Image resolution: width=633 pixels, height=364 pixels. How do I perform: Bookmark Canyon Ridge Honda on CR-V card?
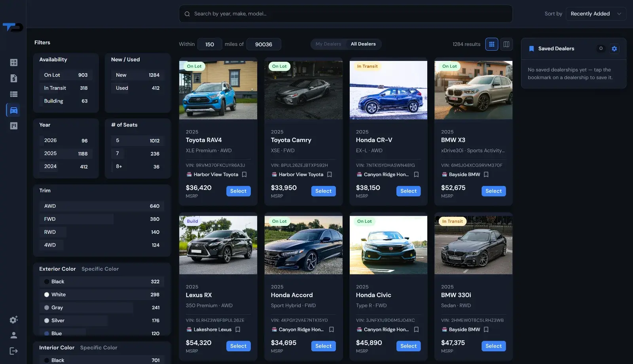point(416,174)
